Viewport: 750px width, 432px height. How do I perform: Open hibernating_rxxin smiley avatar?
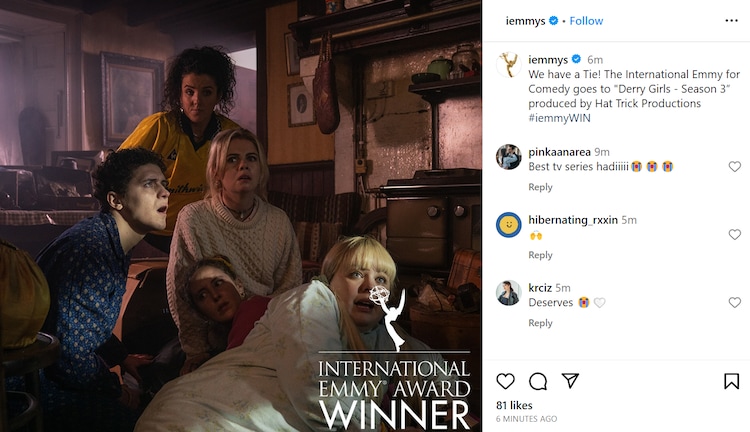point(508,225)
